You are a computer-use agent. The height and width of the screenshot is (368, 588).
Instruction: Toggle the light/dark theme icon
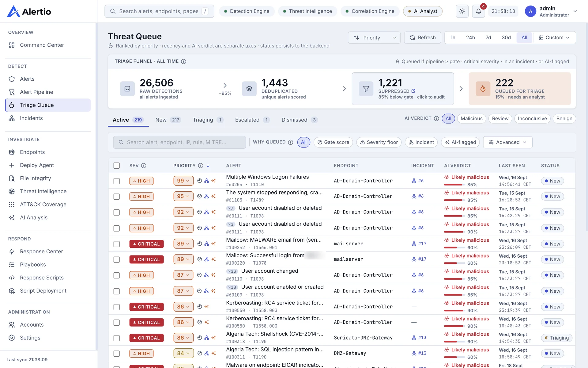(462, 11)
